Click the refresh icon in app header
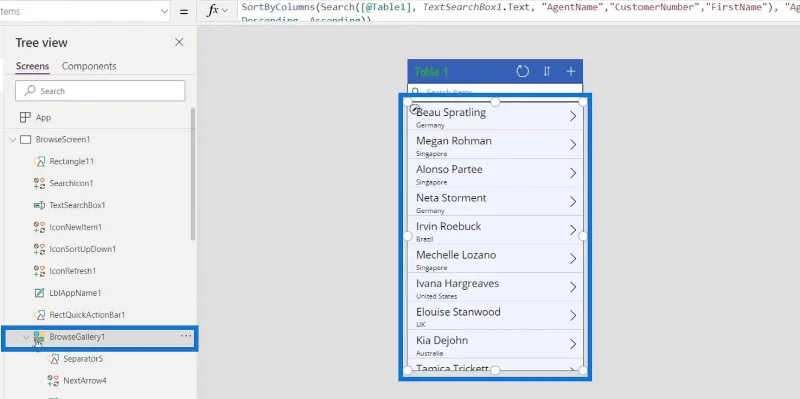Image resolution: width=800 pixels, height=399 pixels. pos(522,71)
